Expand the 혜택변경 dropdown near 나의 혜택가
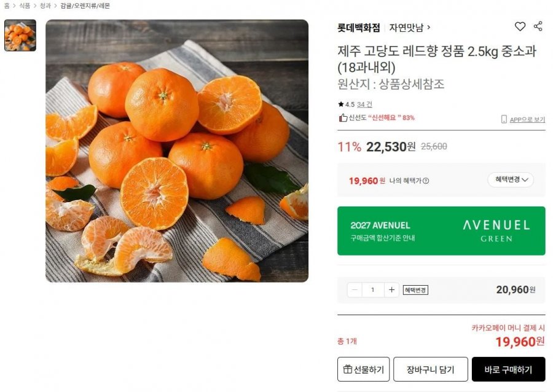 [x=511, y=179]
